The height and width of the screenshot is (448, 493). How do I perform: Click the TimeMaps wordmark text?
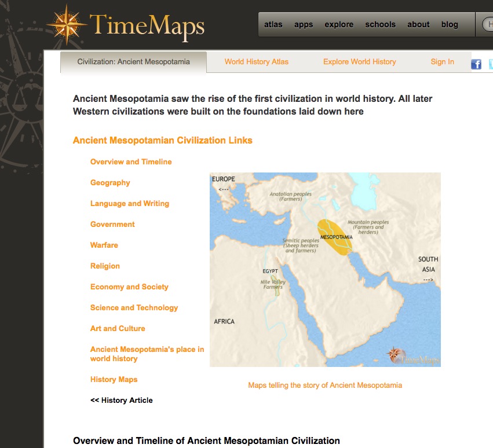tap(147, 27)
